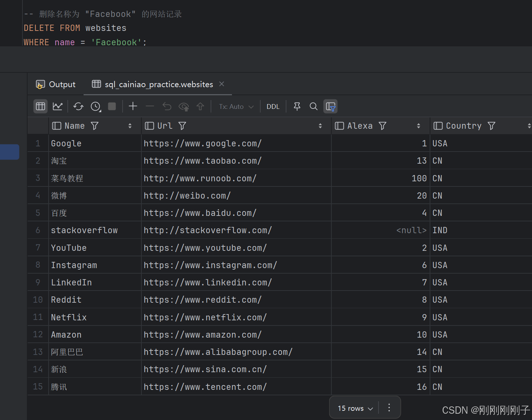Delete selected row with minus icon
This screenshot has width=532, height=420.
(149, 106)
